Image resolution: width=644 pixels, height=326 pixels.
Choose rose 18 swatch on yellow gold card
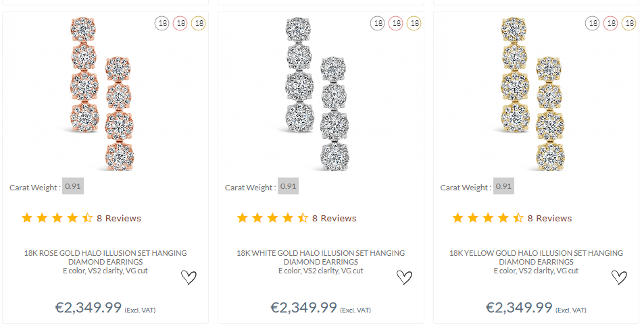611,24
